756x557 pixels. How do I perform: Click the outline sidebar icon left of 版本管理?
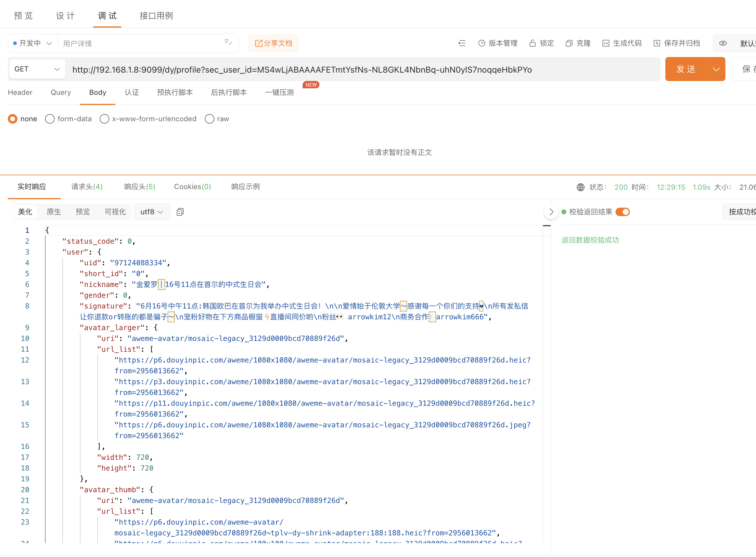tap(462, 43)
